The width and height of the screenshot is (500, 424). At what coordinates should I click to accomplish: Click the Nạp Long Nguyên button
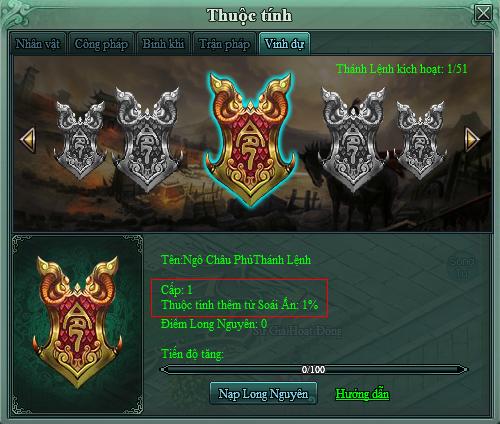pyautogui.click(x=263, y=394)
